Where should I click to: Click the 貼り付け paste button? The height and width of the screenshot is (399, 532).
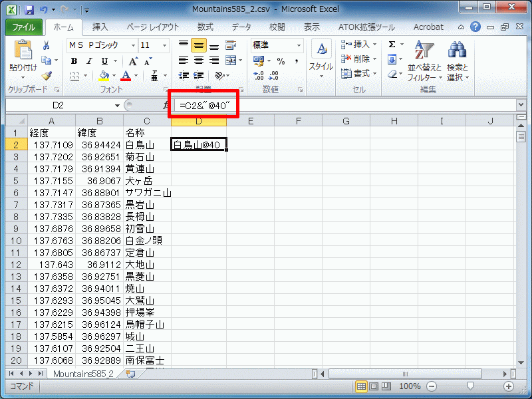pos(23,59)
